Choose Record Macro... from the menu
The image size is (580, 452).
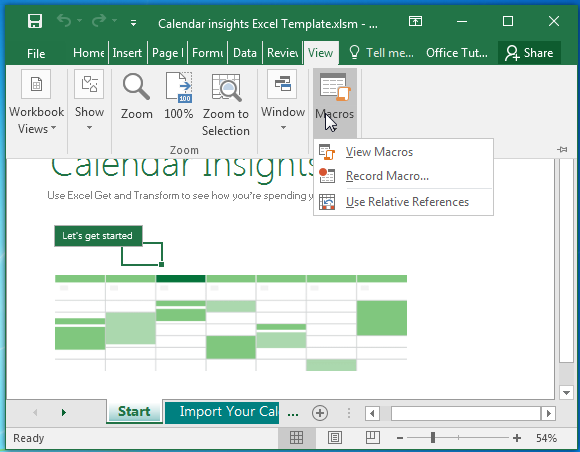403,176
